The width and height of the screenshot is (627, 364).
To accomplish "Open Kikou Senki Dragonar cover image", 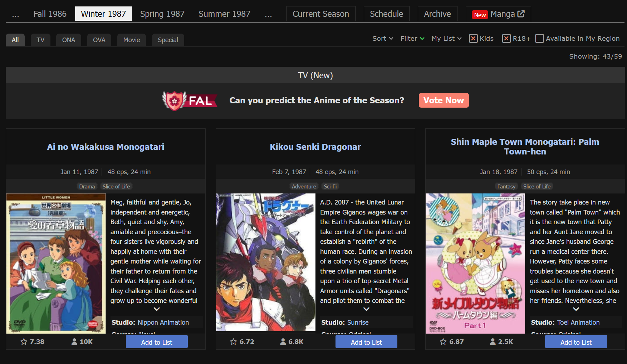I will 266,262.
